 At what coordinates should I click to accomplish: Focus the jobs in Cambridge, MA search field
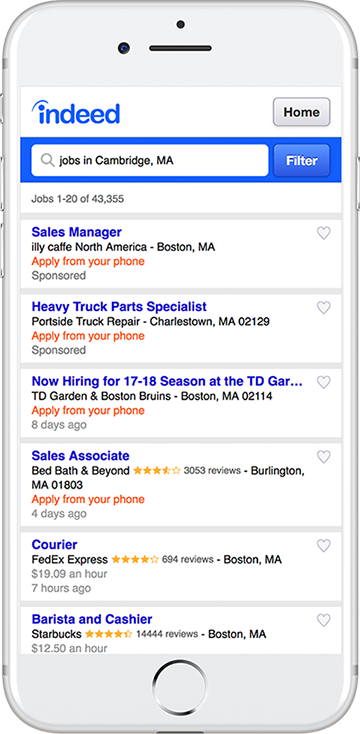point(150,161)
